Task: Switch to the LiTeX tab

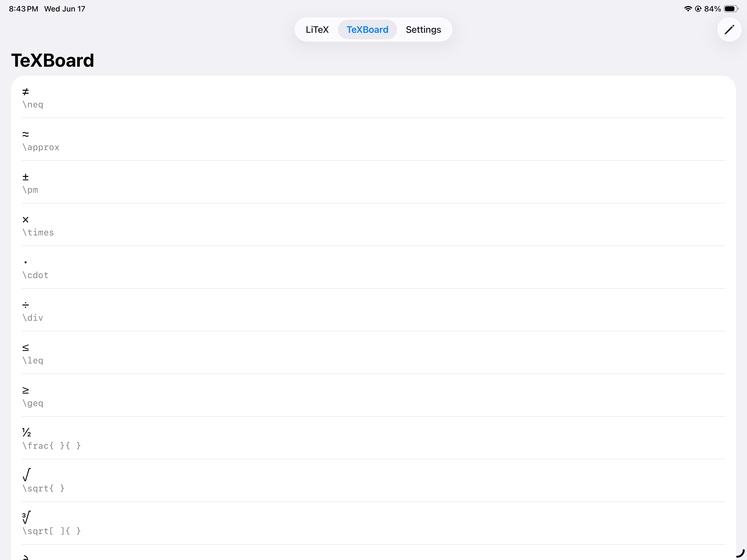Action: point(317,30)
